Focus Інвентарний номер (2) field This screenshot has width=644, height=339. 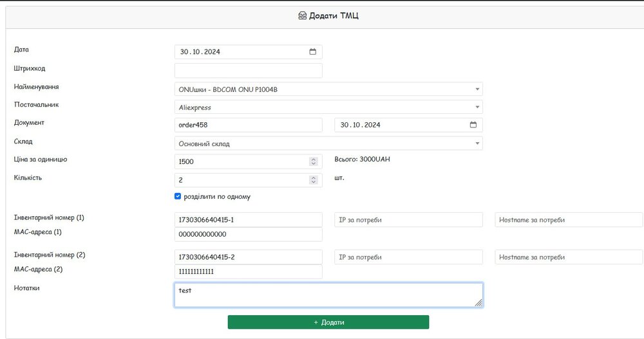[x=248, y=257]
